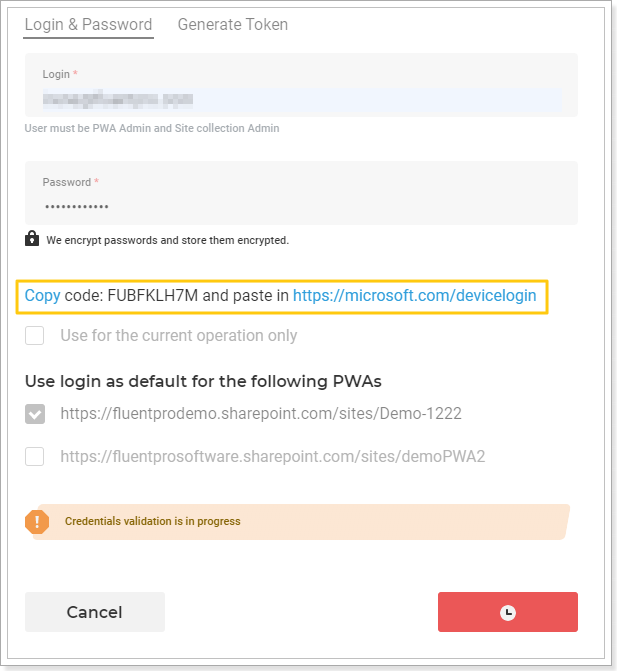617x671 pixels.
Task: Click the Credentials validation in progress banner
Action: coord(297,522)
